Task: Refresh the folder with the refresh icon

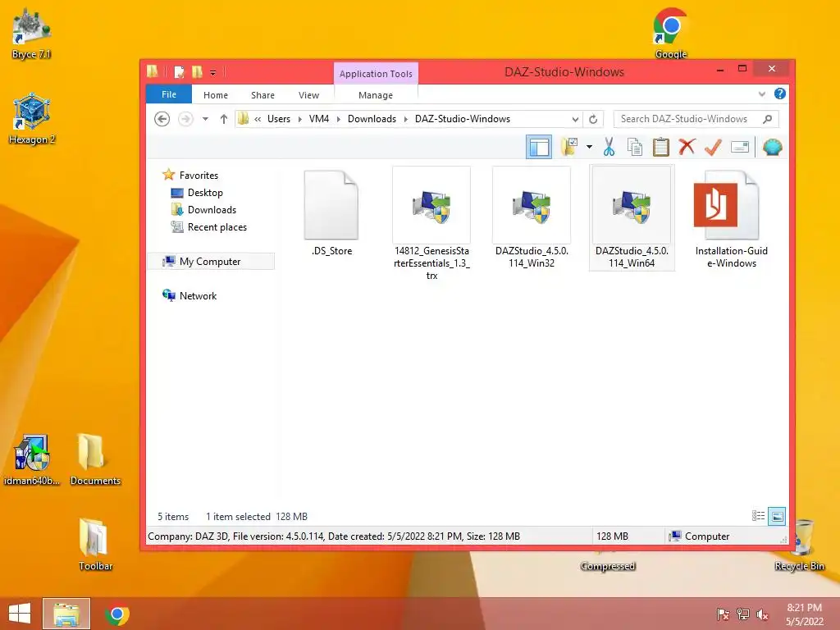Action: click(x=593, y=119)
